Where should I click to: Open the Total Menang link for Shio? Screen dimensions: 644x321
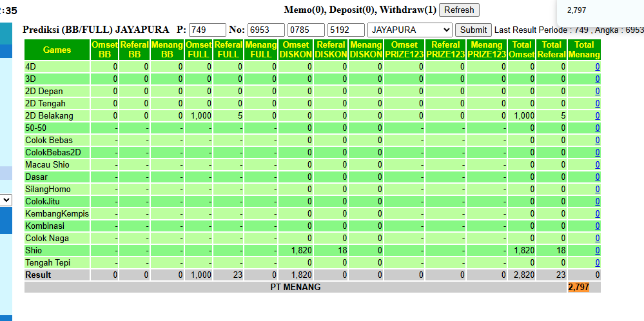[x=597, y=250]
